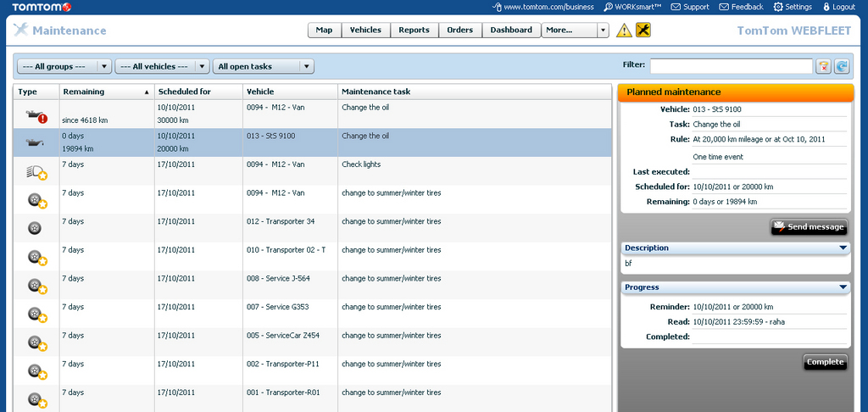868x412 pixels.
Task: Switch to the Orders tab
Action: point(460,30)
